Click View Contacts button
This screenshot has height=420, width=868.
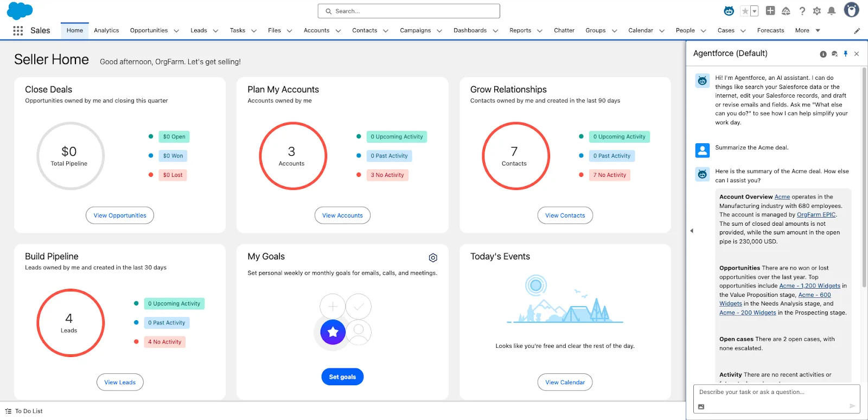point(565,215)
